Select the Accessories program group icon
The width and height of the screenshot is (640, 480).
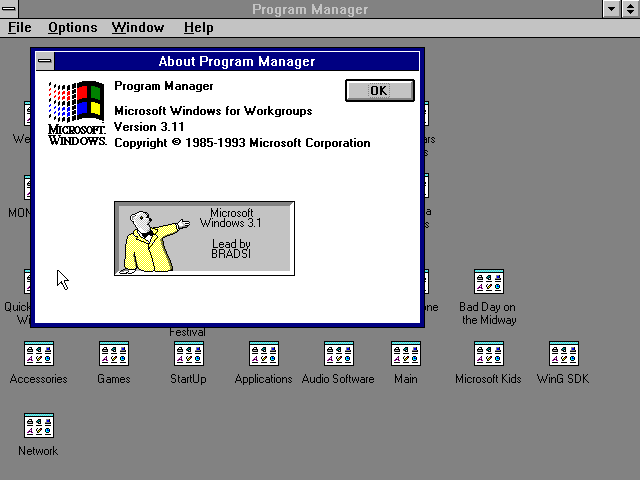pos(39,353)
